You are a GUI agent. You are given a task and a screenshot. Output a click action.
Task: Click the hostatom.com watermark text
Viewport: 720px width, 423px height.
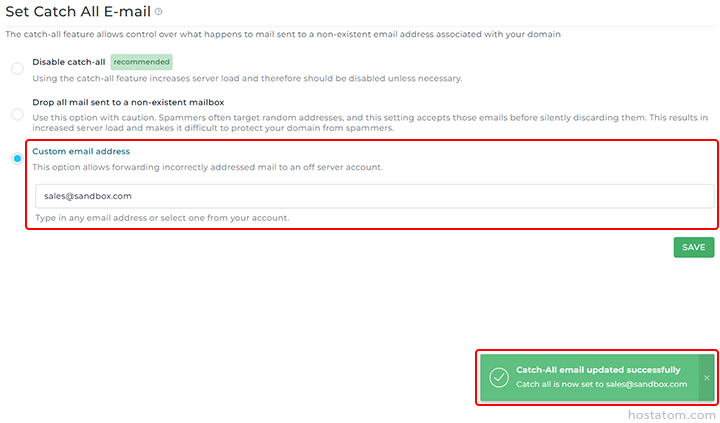tap(671, 414)
